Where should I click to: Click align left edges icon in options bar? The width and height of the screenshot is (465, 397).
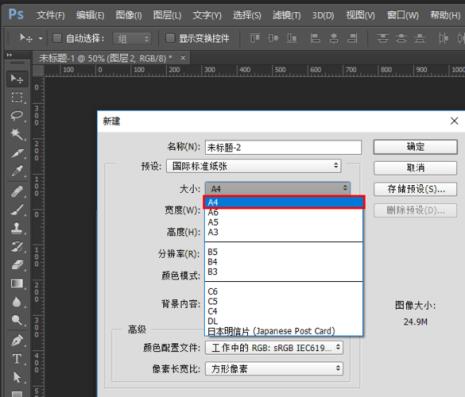click(x=315, y=38)
